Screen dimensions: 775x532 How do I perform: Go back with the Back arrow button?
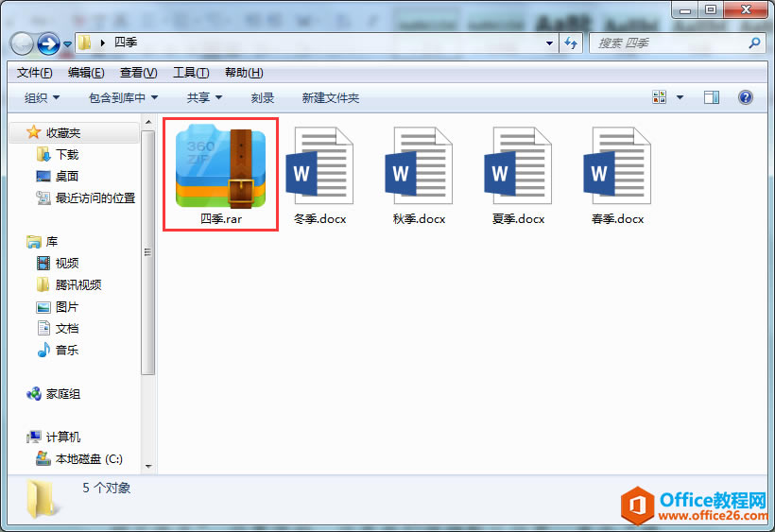[22, 44]
